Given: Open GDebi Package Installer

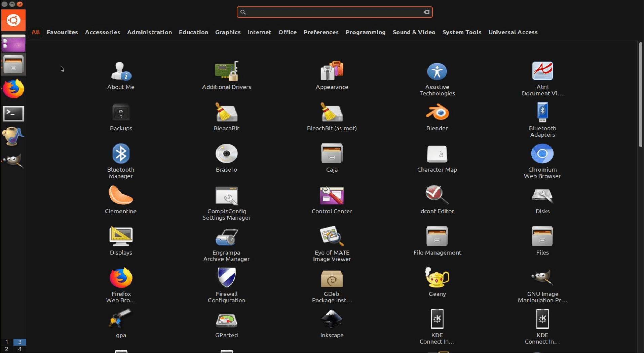Looking at the screenshot, I should [x=332, y=286].
